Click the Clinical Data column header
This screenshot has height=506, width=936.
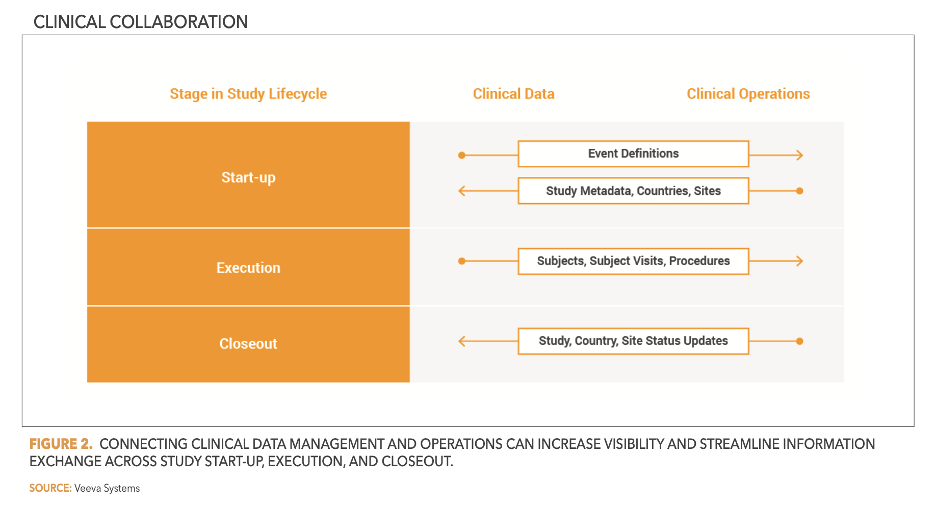coord(513,94)
